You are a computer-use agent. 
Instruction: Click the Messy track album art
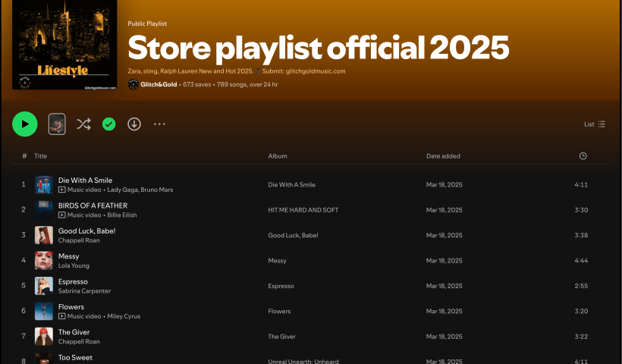tap(43, 261)
